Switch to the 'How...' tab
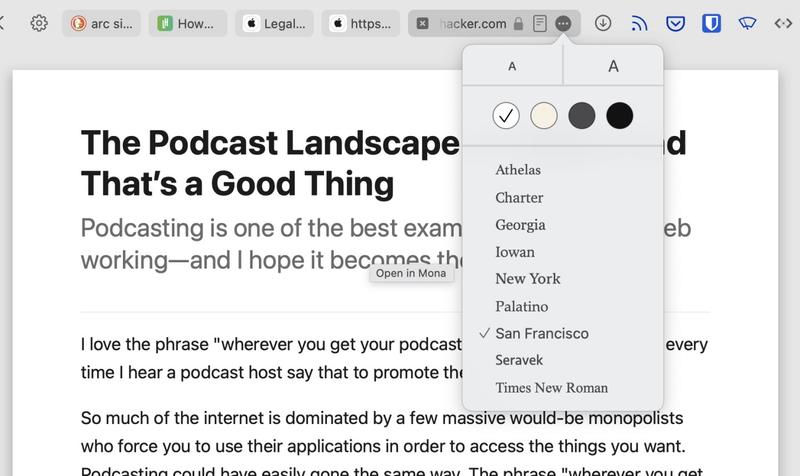The width and height of the screenshot is (800, 476). [x=190, y=23]
